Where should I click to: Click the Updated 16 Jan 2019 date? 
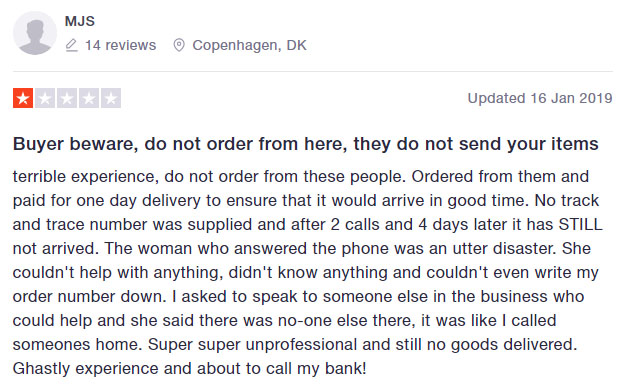(540, 98)
